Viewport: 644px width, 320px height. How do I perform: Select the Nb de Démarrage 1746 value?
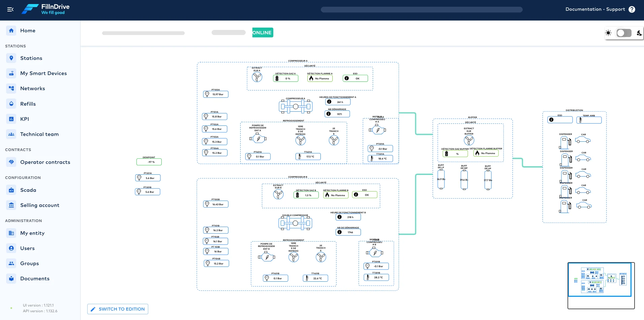pyautogui.click(x=348, y=232)
